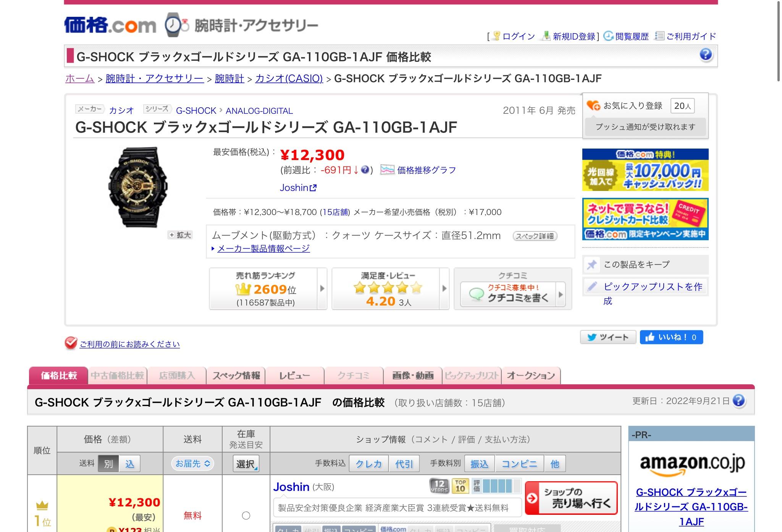
Task: Click the help icon beside weekly price change
Action: click(365, 170)
